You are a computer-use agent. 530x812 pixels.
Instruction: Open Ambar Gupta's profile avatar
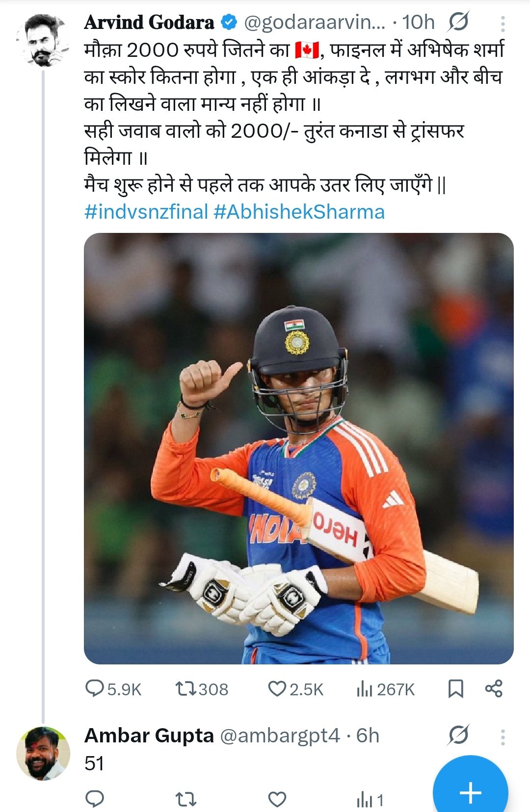click(x=43, y=754)
